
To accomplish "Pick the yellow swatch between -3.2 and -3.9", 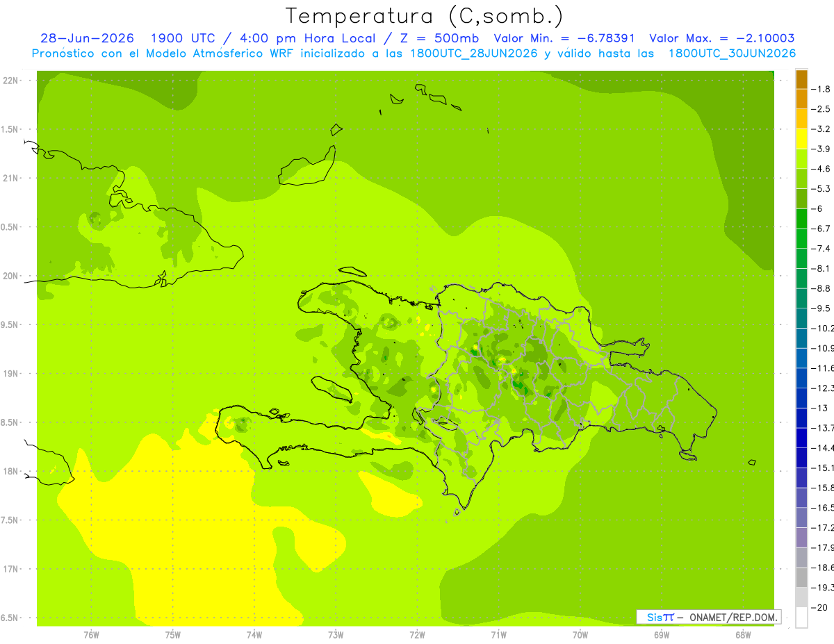I will [801, 139].
